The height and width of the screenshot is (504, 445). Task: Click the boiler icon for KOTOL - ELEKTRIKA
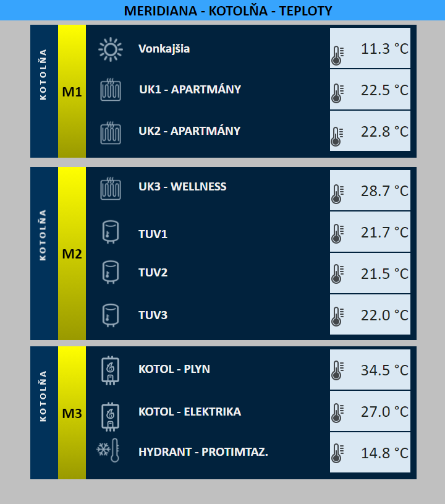110,417
